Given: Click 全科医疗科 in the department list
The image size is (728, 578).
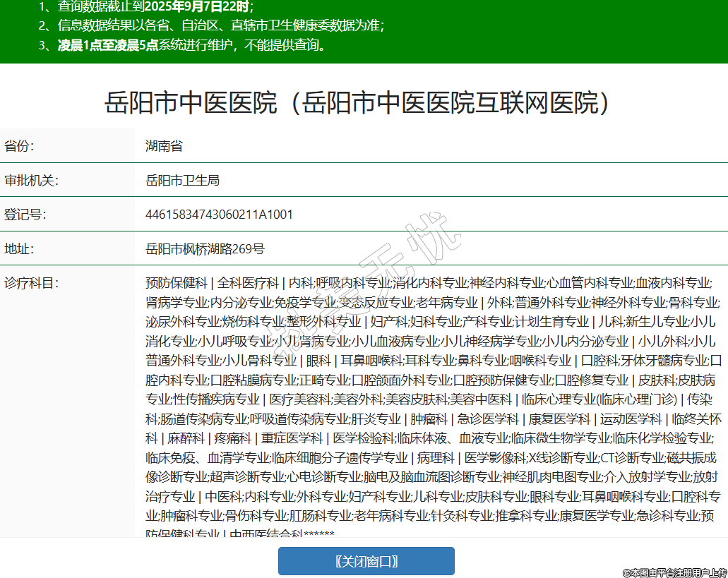Looking at the screenshot, I should [248, 283].
